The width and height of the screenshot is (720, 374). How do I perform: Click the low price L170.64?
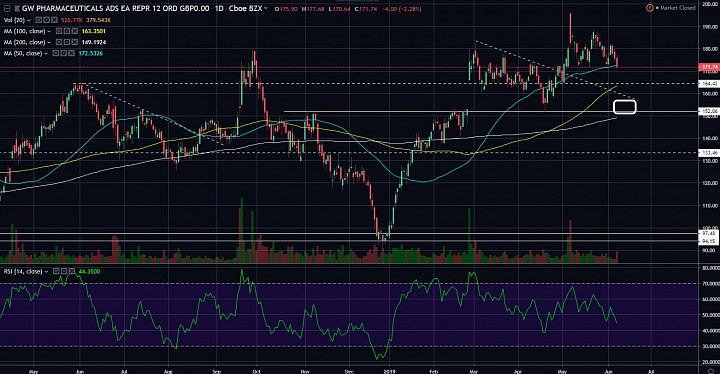[x=340, y=9]
